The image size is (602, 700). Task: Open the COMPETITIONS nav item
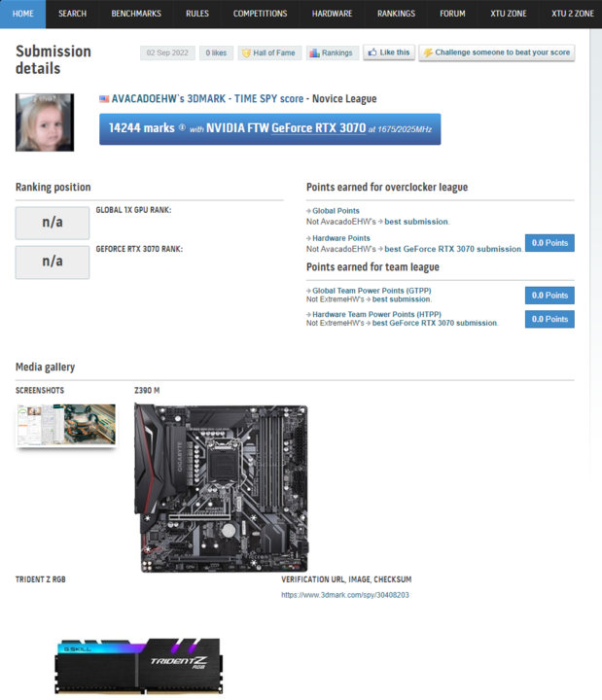(260, 14)
